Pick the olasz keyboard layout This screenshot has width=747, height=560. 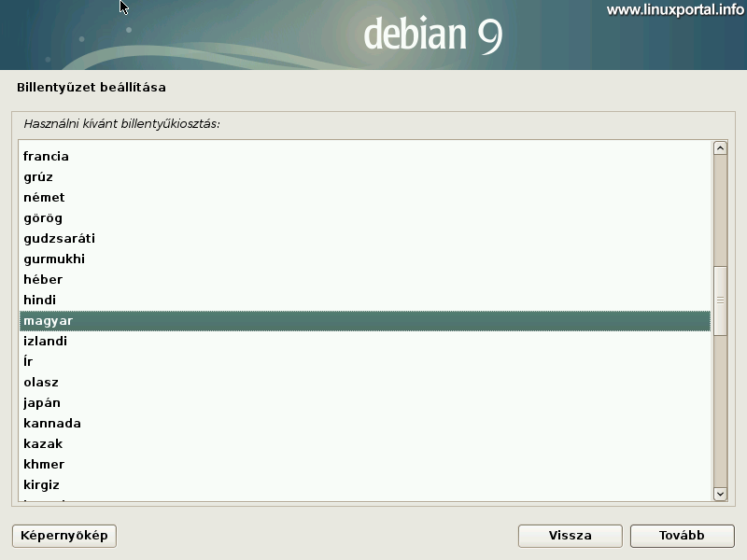tap(365, 383)
